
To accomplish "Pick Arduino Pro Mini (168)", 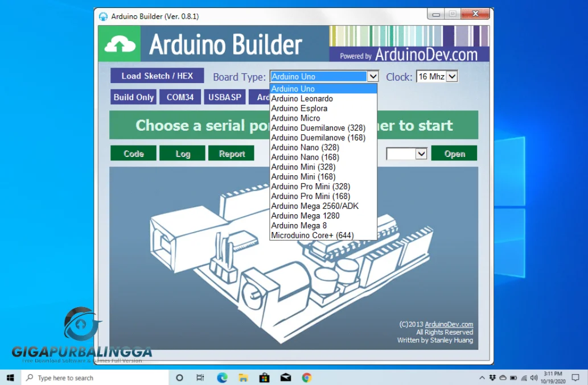I will coord(323,196).
